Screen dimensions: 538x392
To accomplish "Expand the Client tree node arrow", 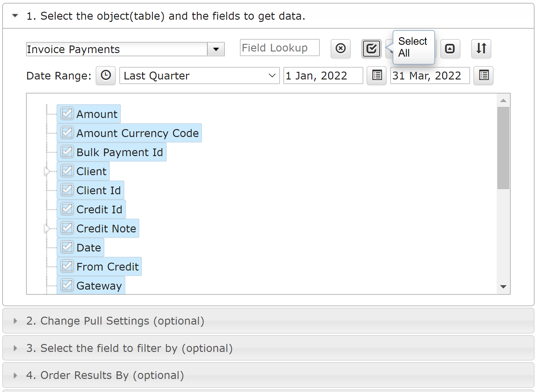I will 47,171.
